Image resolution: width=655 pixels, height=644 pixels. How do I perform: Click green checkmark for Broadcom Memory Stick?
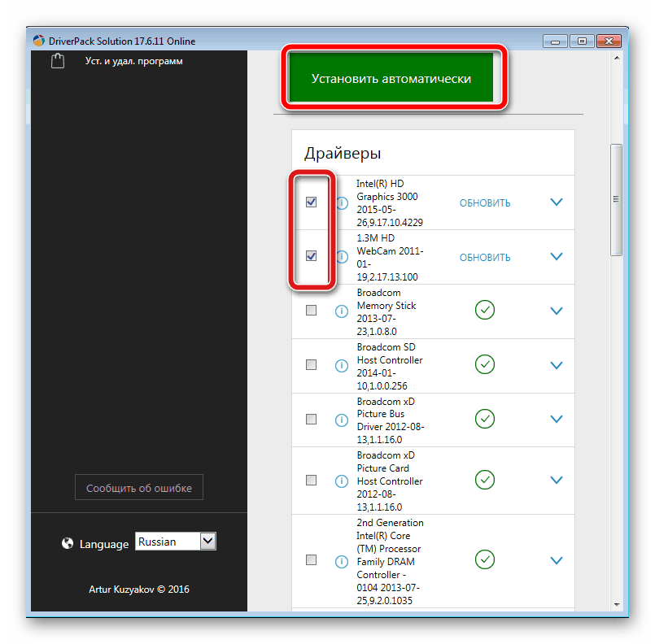tap(485, 310)
